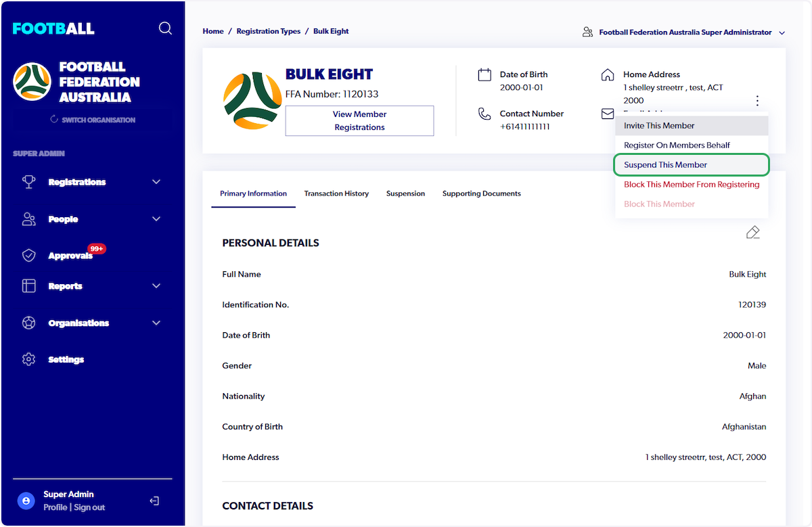The width and height of the screenshot is (812, 527).
Task: Go to Home breadcrumb link
Action: 213,31
